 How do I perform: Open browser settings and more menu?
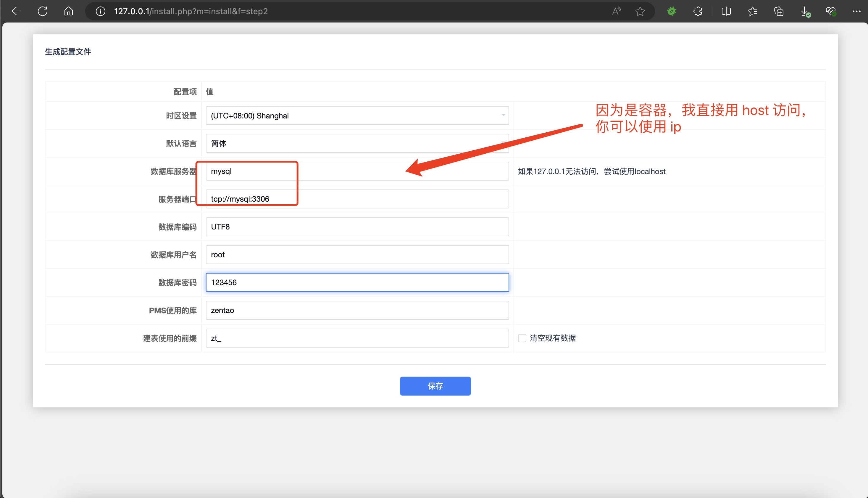[856, 11]
